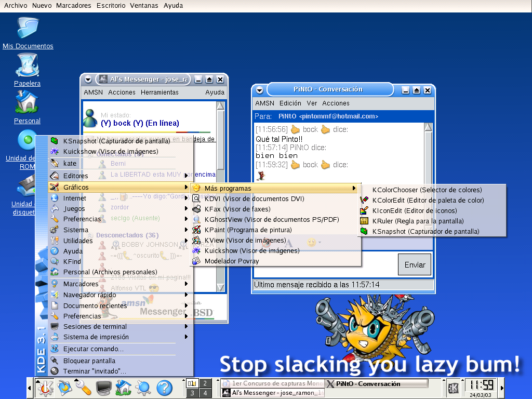
Task: Open kate editor from K menu
Action: 121,163
